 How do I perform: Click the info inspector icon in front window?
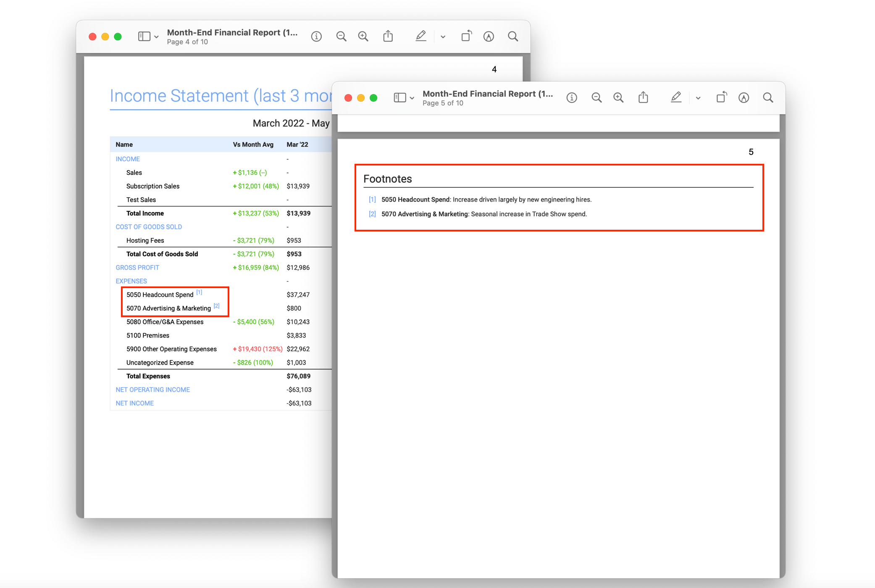tap(571, 98)
